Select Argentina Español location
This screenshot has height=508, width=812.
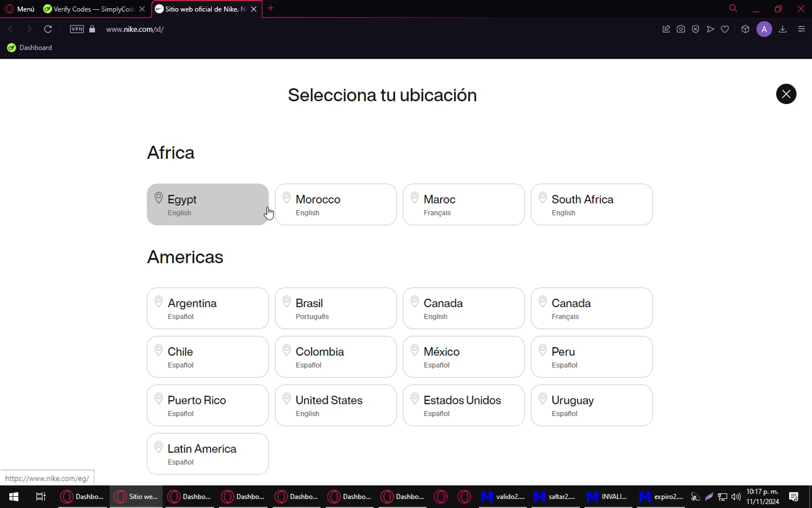tap(207, 308)
